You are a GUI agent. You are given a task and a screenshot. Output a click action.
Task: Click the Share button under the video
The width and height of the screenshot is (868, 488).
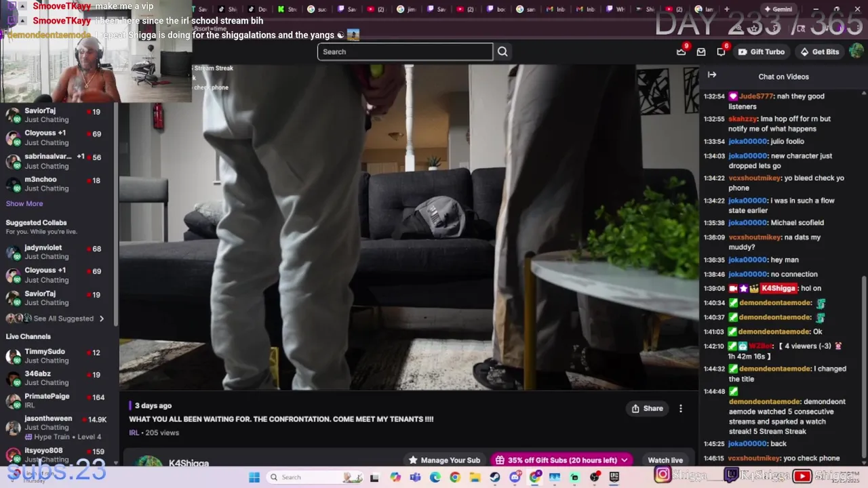tap(647, 409)
